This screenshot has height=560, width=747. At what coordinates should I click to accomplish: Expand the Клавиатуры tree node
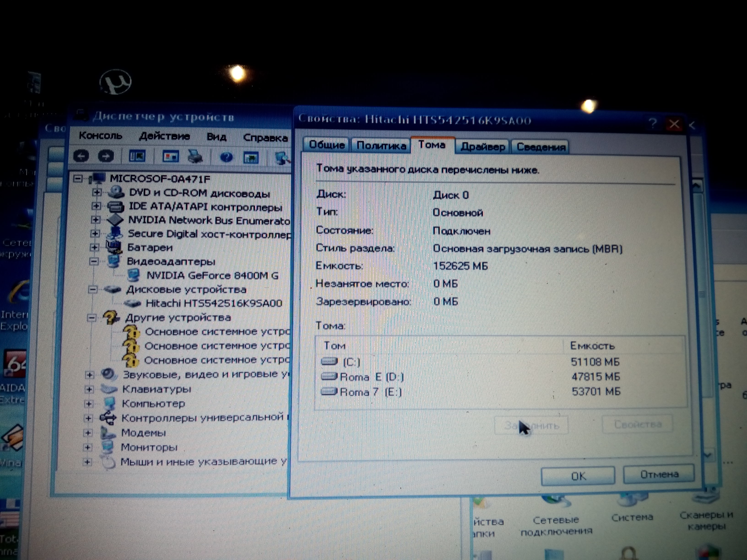89,389
